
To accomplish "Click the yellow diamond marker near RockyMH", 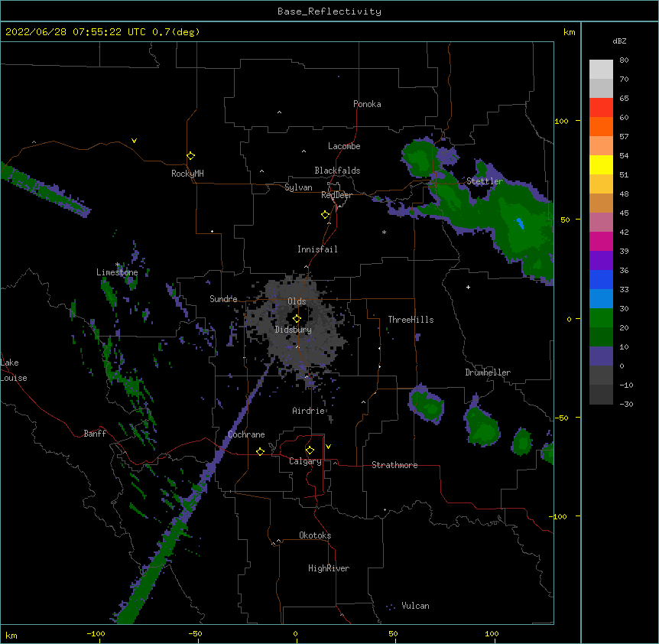I will tap(190, 156).
